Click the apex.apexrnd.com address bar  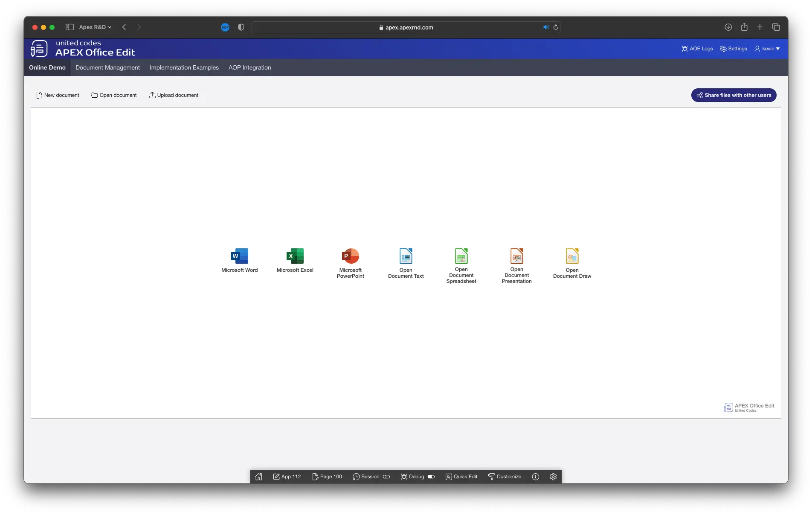point(406,27)
